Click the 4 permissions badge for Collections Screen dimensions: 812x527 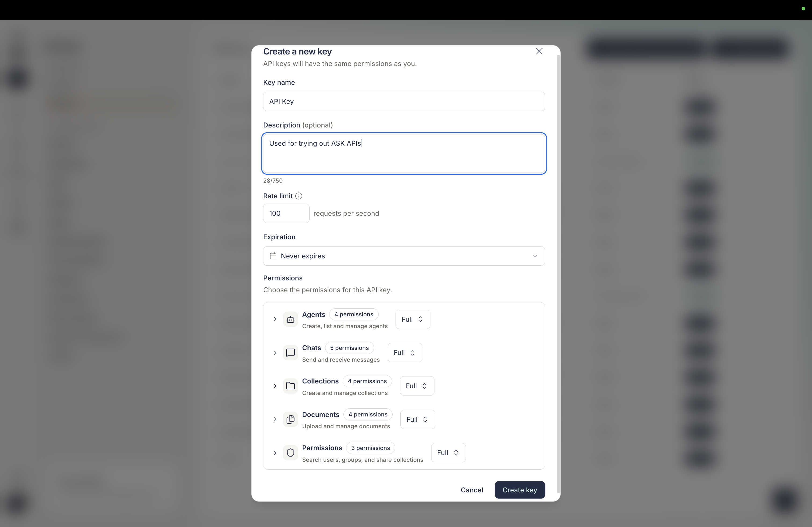click(367, 381)
